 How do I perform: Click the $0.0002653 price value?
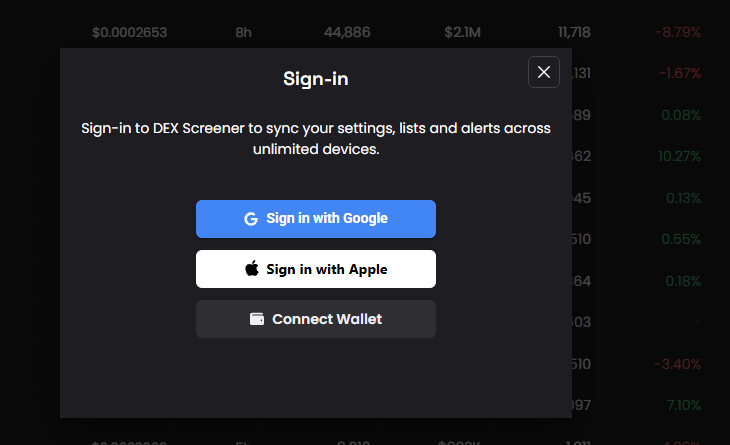click(x=129, y=33)
